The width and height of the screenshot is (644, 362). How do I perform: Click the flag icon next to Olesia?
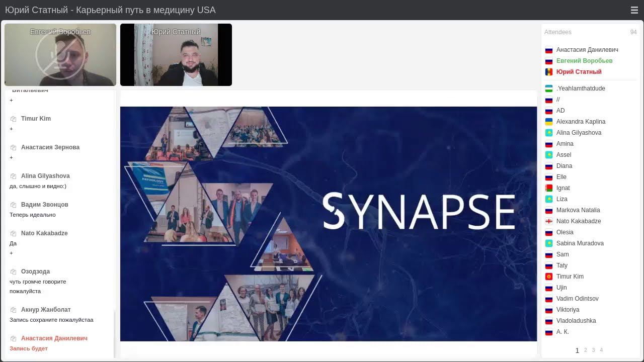(549, 232)
